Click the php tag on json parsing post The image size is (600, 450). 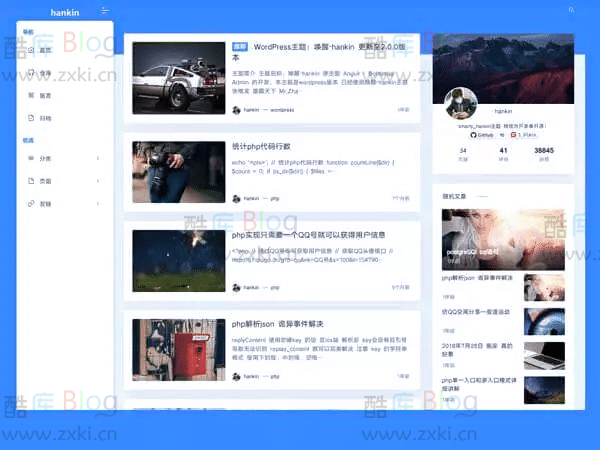tap(275, 377)
